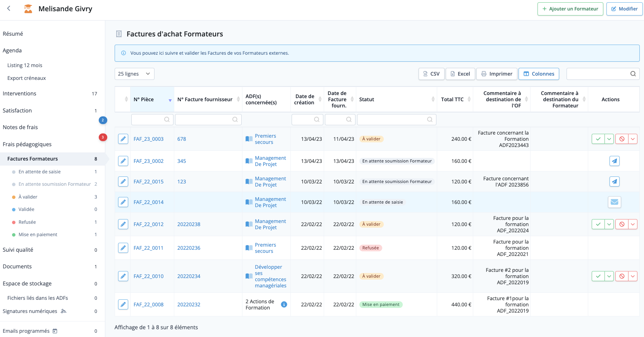This screenshot has height=337, width=644.
Task: Open Développer ses compétences managériales ADF link
Action: [270, 276]
